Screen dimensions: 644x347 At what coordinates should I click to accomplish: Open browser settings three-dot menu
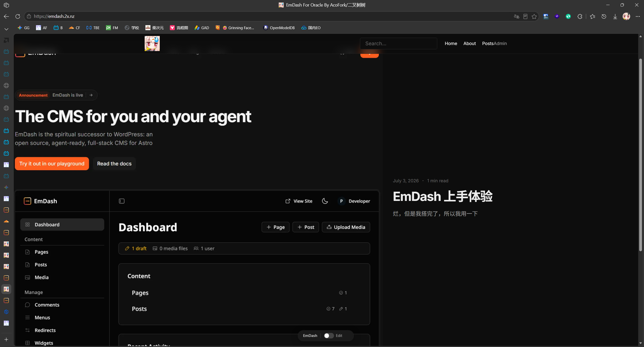(x=638, y=16)
